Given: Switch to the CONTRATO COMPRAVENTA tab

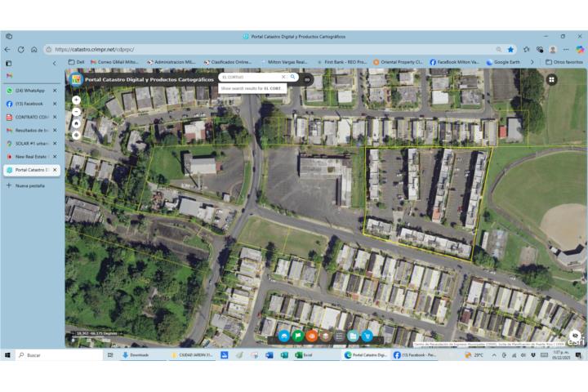Looking at the screenshot, I should tap(29, 117).
